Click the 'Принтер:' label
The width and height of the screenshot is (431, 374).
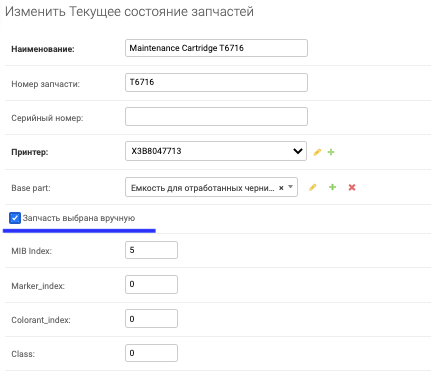coord(30,152)
